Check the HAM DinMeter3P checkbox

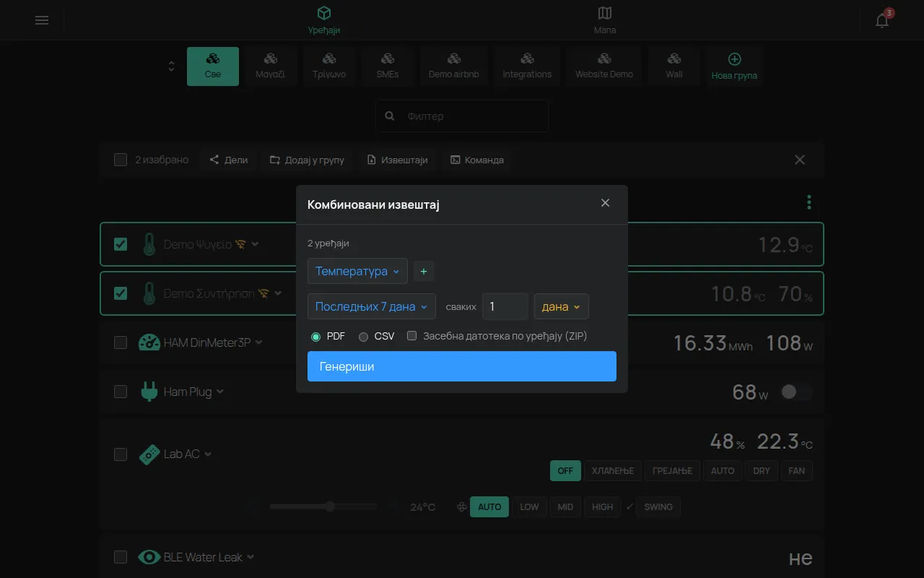coord(121,342)
